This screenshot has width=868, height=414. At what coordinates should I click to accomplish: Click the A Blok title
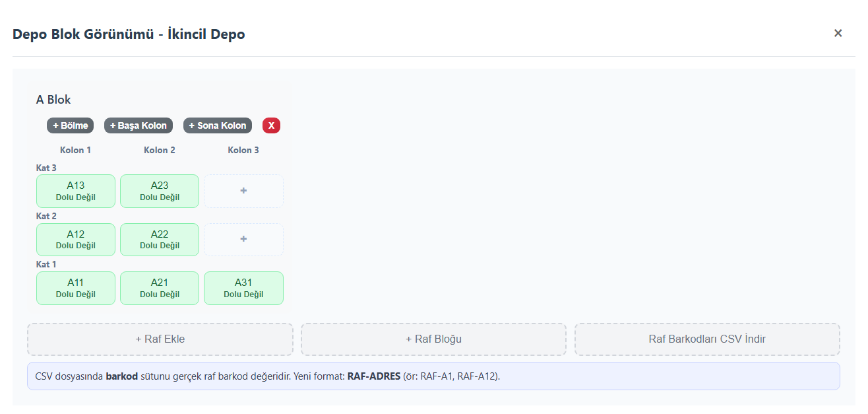click(x=53, y=100)
